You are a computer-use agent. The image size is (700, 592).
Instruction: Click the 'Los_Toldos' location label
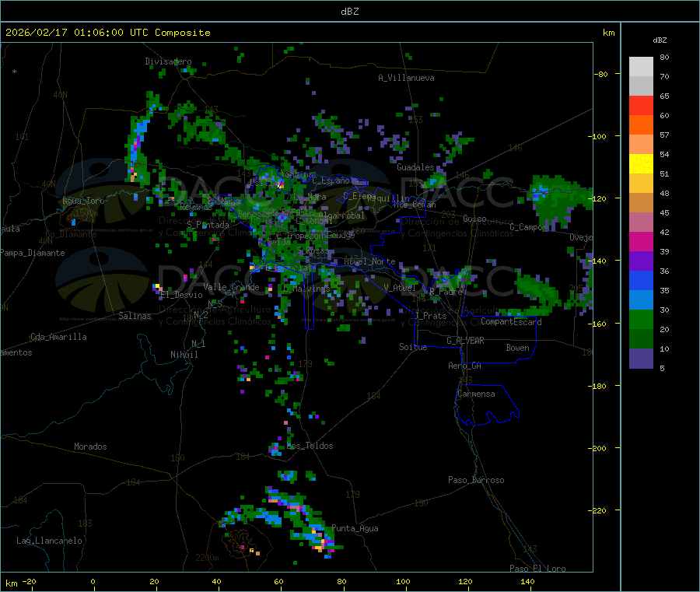click(310, 446)
